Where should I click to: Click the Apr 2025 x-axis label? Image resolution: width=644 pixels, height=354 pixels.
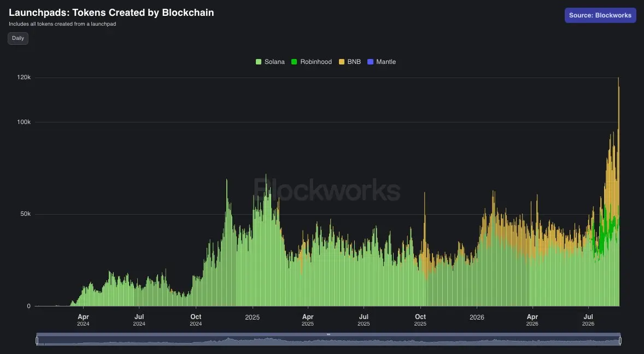click(x=308, y=320)
